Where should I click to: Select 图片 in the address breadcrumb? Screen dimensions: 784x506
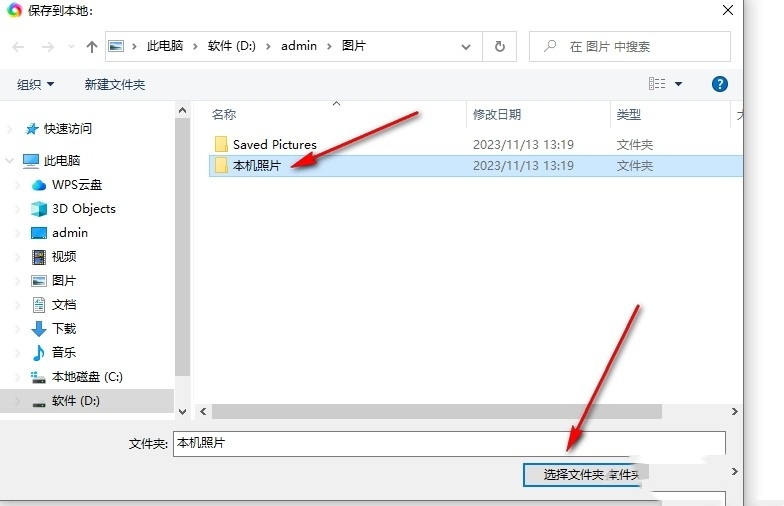pos(354,46)
